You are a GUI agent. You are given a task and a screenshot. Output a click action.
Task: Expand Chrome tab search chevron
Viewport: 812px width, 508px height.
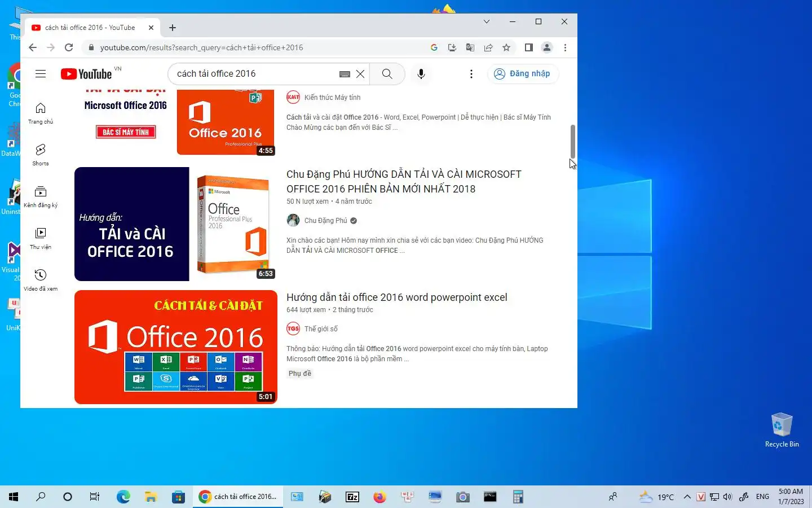click(487, 21)
